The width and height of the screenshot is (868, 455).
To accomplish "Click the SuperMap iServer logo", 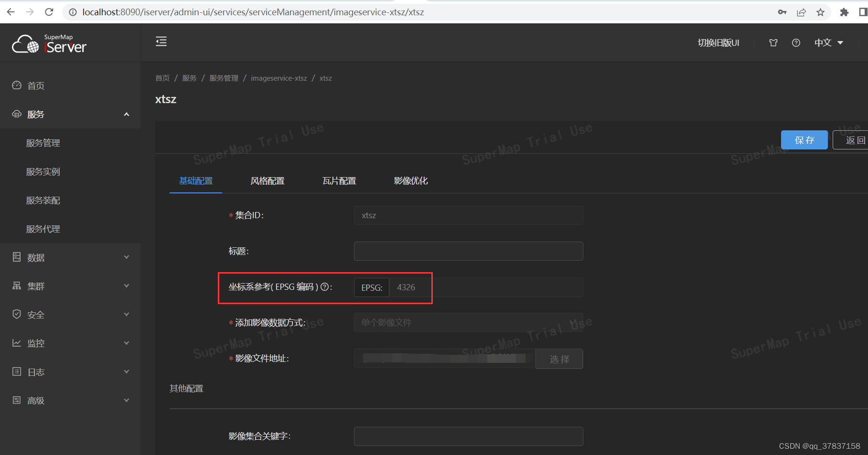I will pyautogui.click(x=49, y=43).
